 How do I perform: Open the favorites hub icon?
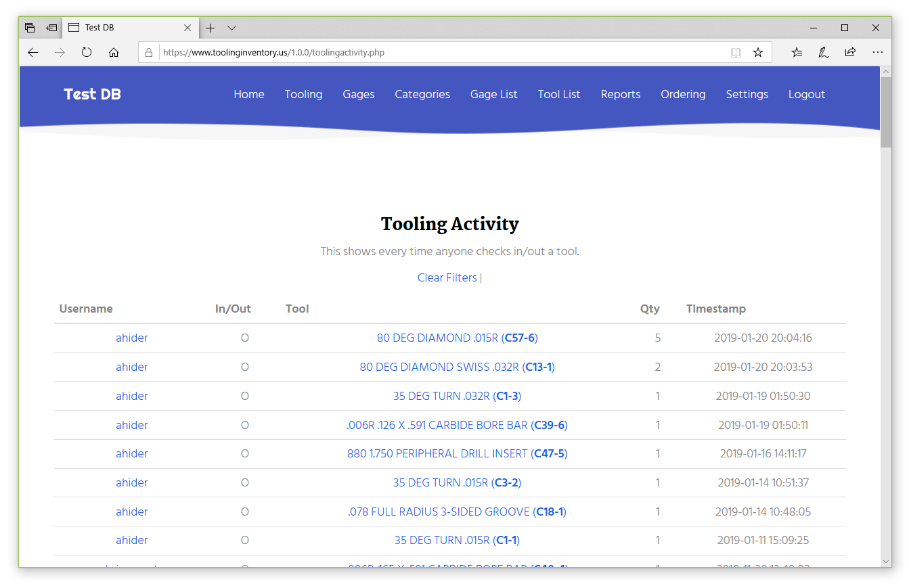click(797, 52)
